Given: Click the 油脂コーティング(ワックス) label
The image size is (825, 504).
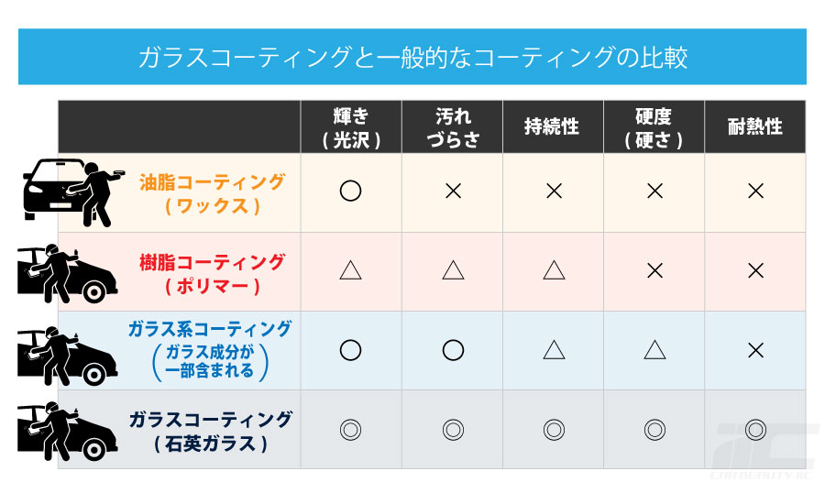Looking at the screenshot, I should pyautogui.click(x=212, y=193).
